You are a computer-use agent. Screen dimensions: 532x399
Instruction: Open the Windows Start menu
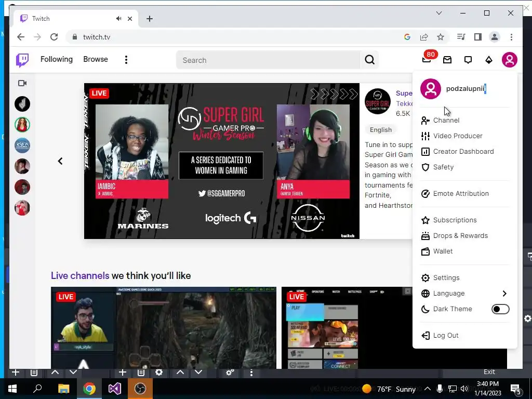point(12,389)
